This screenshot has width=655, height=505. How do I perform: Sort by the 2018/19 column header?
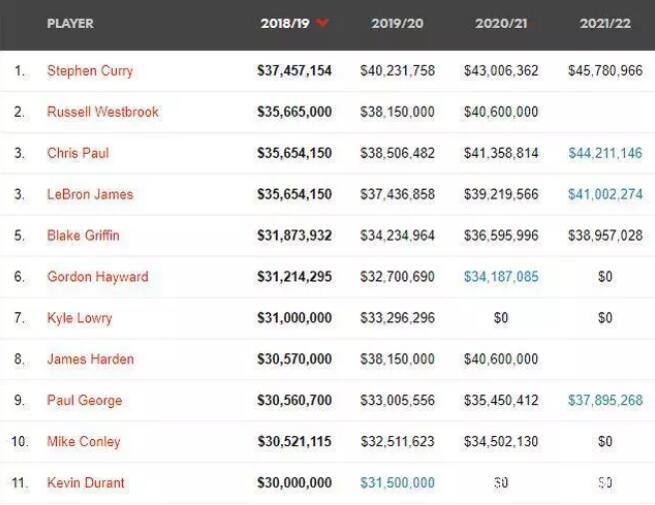point(285,23)
